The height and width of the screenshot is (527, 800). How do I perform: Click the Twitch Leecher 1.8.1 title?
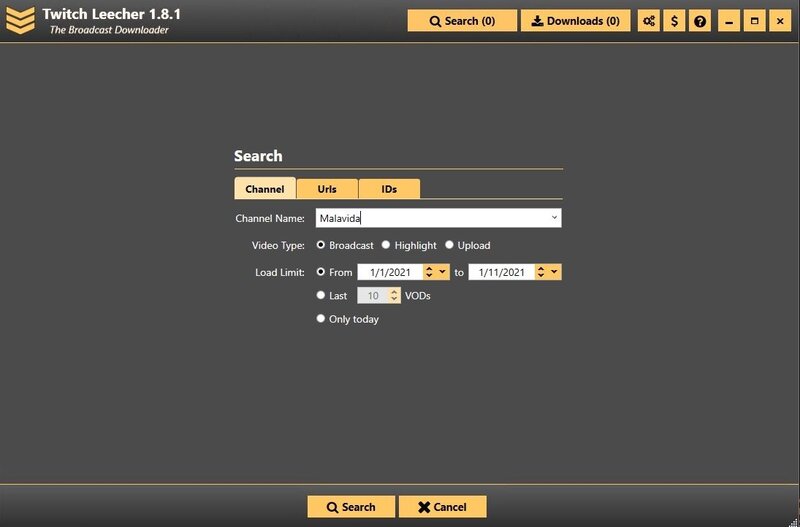(x=111, y=13)
